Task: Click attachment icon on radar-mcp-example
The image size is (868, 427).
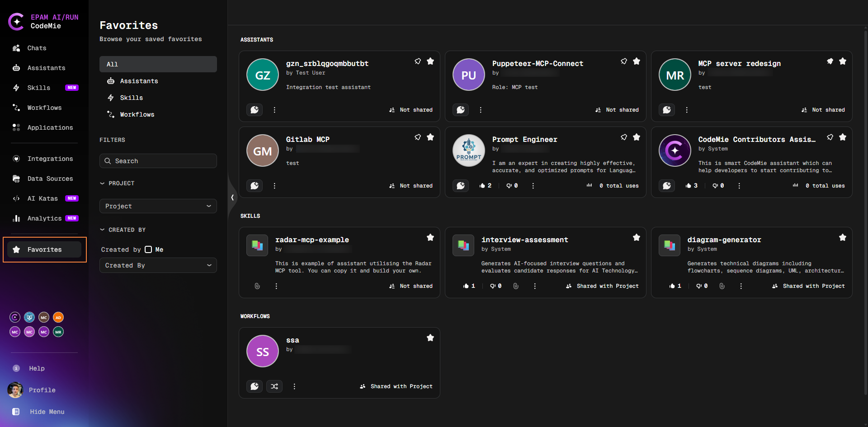Action: tap(257, 286)
